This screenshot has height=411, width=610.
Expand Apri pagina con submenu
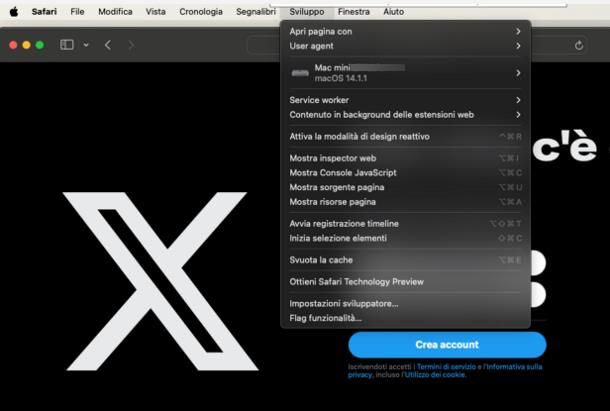[405, 32]
